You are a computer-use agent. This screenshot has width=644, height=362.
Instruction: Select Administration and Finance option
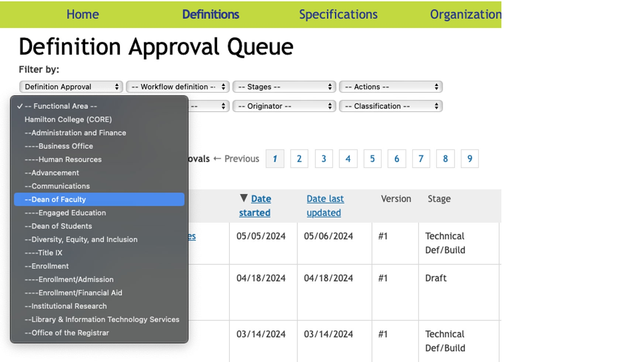tap(99, 133)
